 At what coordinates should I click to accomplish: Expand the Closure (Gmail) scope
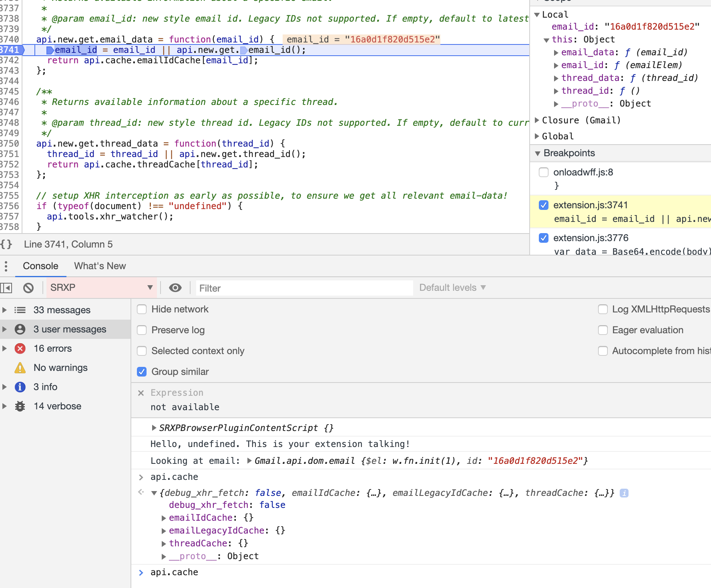tap(536, 120)
